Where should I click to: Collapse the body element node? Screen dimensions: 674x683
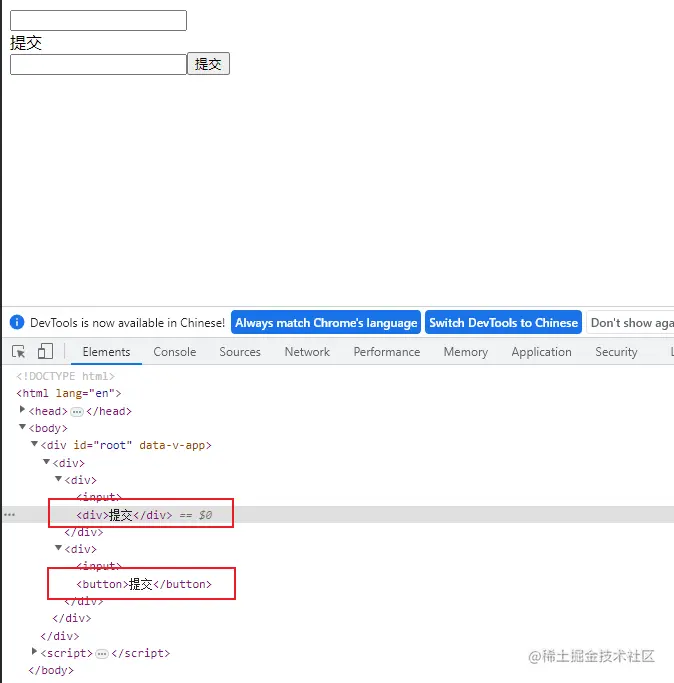coord(22,427)
